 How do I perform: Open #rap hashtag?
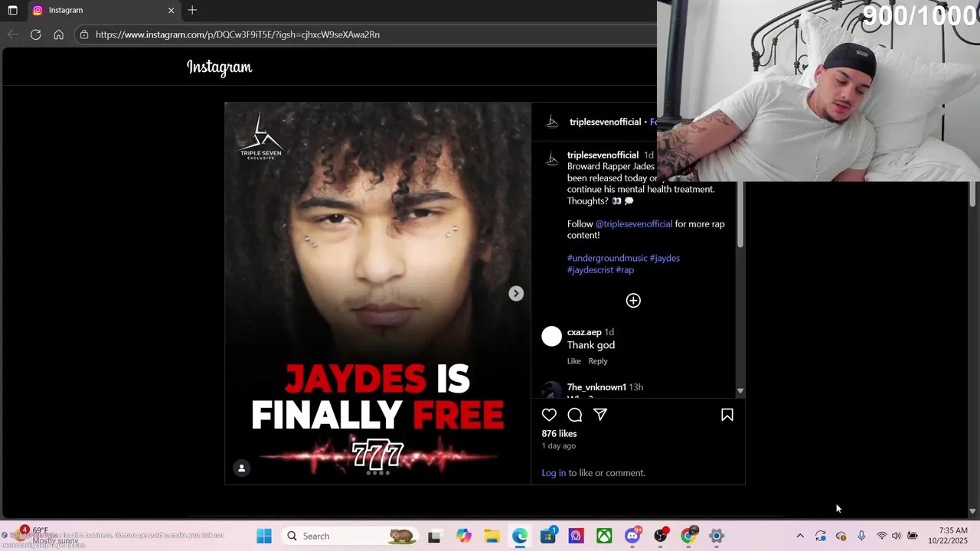pos(625,270)
